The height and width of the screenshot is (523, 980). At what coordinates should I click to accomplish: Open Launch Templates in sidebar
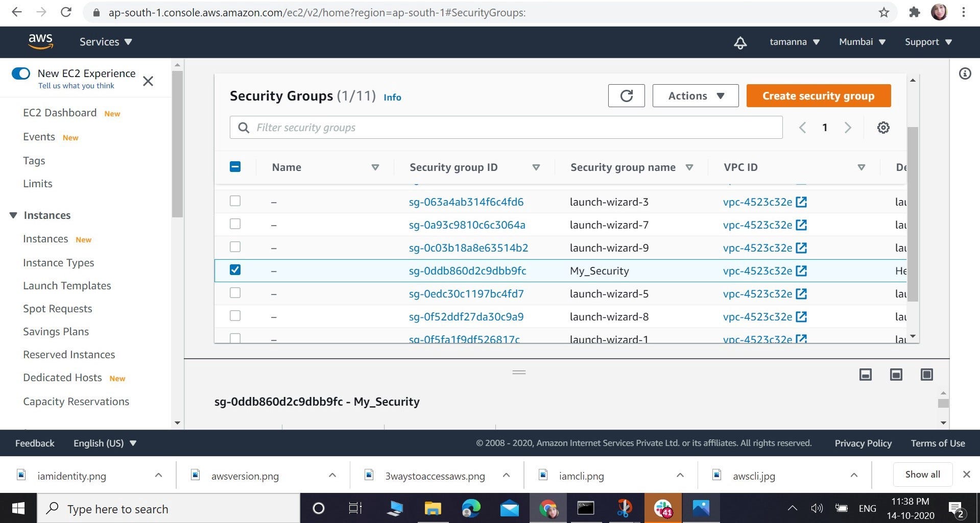pyautogui.click(x=67, y=286)
